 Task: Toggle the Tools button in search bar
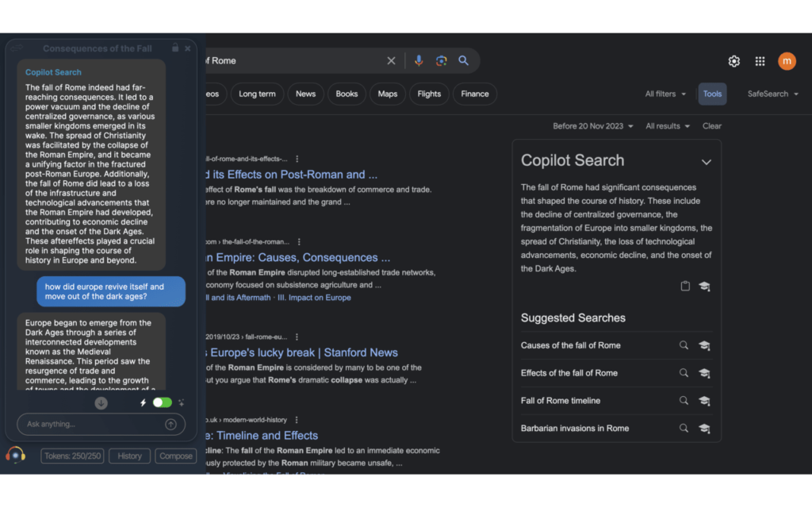712,94
